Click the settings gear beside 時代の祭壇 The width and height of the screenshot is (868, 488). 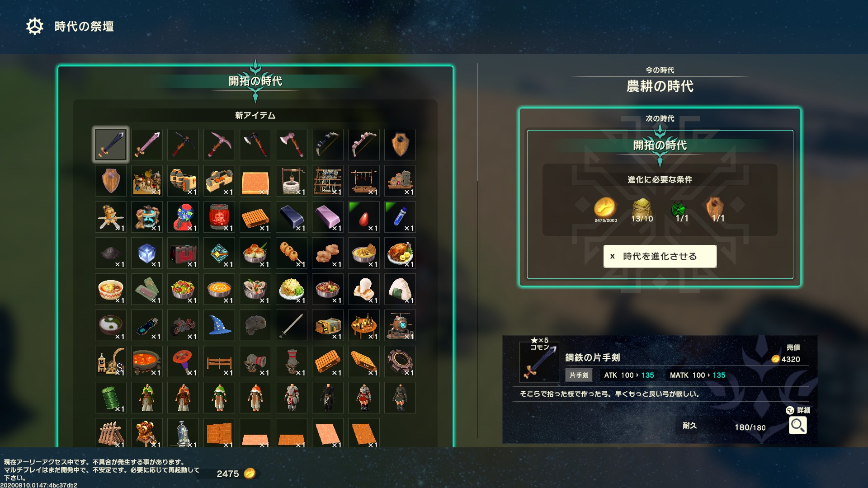point(35,26)
